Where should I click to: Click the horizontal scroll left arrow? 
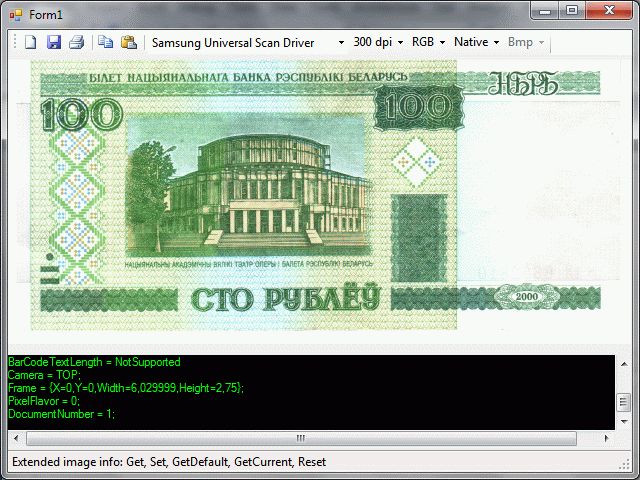pos(16,438)
